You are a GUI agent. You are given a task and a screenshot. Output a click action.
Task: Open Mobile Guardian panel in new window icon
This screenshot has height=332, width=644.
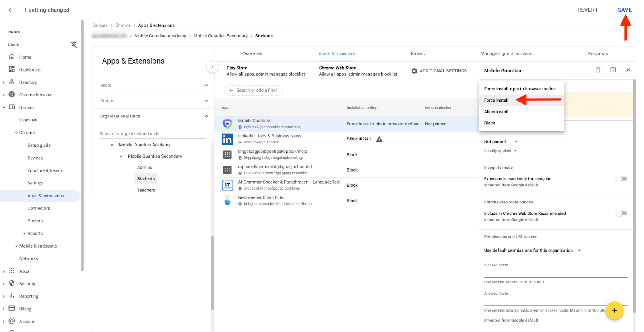pos(613,70)
